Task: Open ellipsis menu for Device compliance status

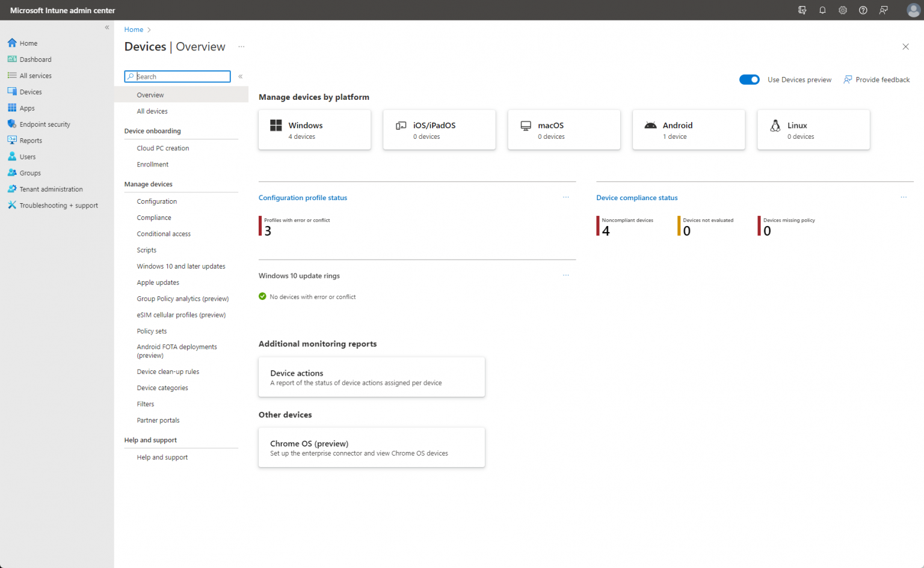Action: pyautogui.click(x=904, y=197)
